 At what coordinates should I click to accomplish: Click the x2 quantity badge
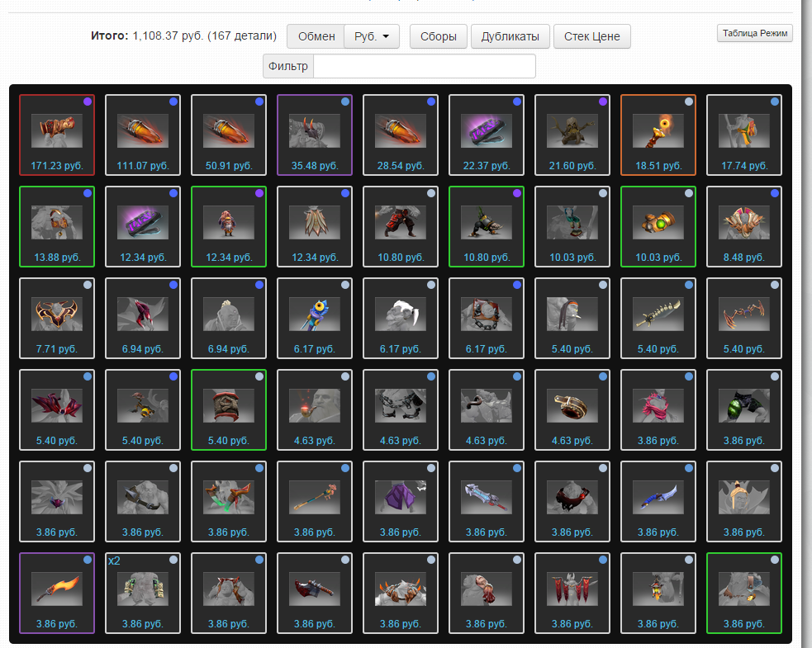click(x=114, y=560)
